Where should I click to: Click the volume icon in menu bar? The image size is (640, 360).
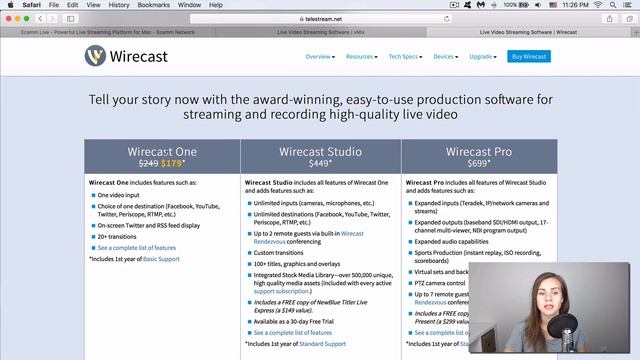click(538, 5)
